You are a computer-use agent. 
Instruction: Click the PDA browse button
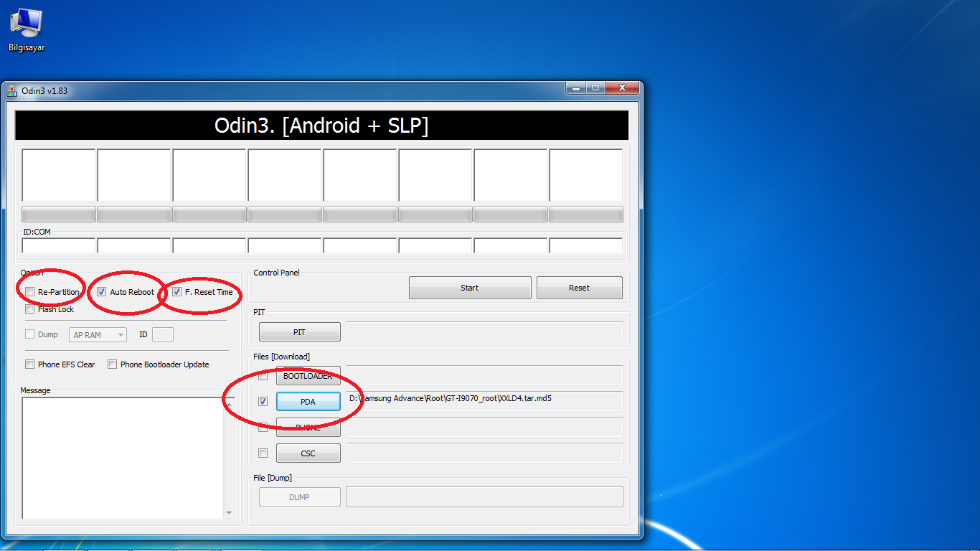pyautogui.click(x=308, y=402)
